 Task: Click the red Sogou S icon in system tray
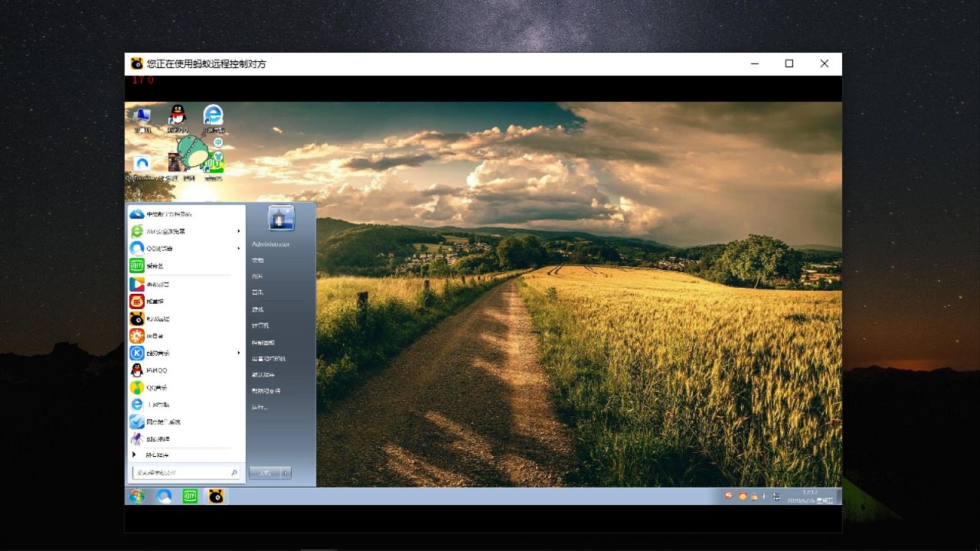point(729,496)
